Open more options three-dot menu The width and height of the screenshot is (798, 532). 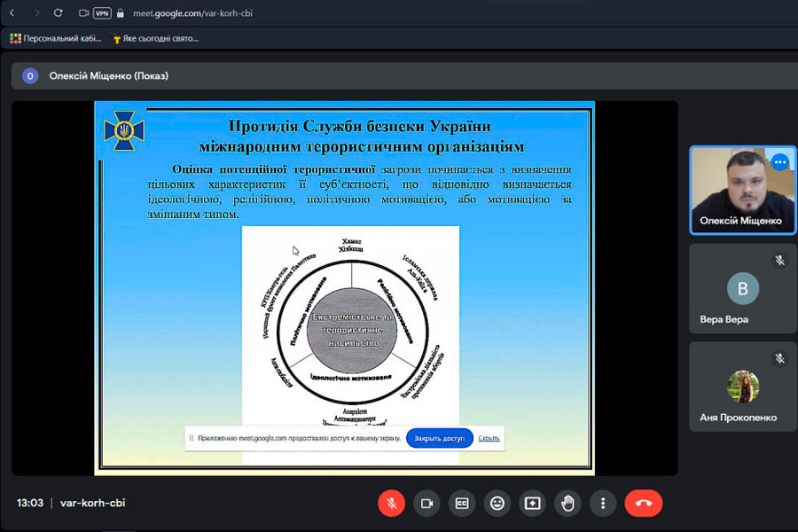tap(603, 503)
